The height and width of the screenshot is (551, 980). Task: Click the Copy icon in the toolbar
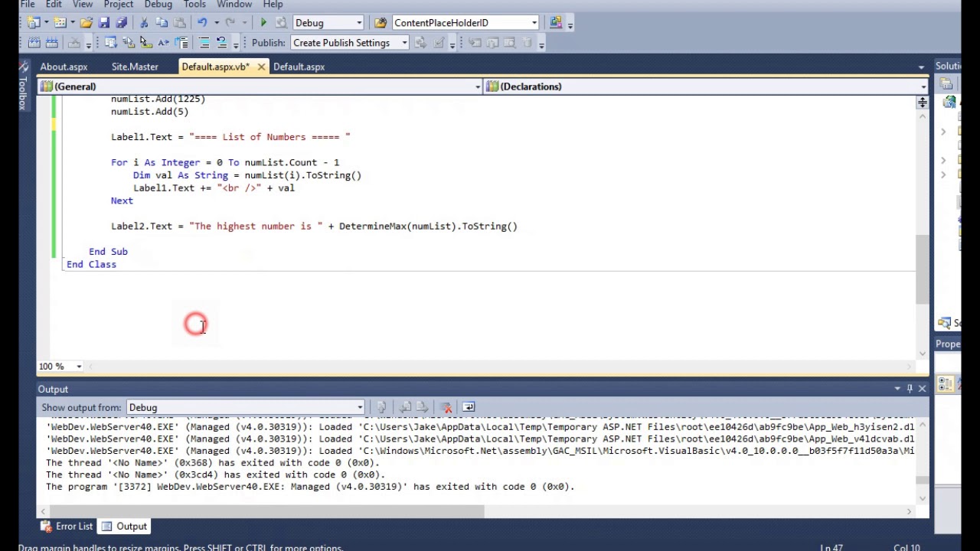(x=162, y=22)
